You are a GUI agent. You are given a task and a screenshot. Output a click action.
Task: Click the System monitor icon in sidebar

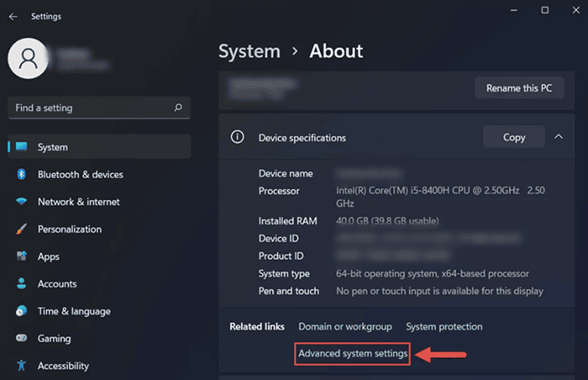[21, 147]
